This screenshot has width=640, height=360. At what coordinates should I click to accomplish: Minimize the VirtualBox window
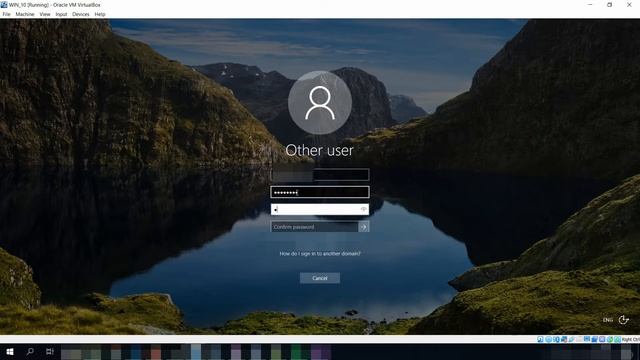[x=590, y=4]
